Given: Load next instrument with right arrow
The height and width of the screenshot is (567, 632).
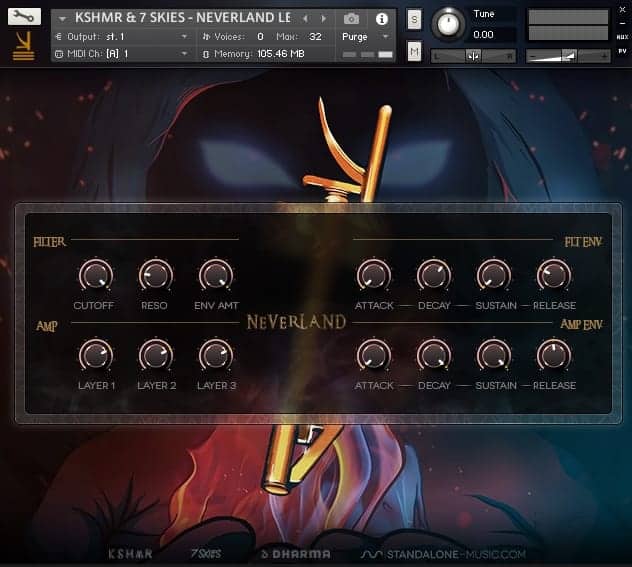Looking at the screenshot, I should 323,19.
